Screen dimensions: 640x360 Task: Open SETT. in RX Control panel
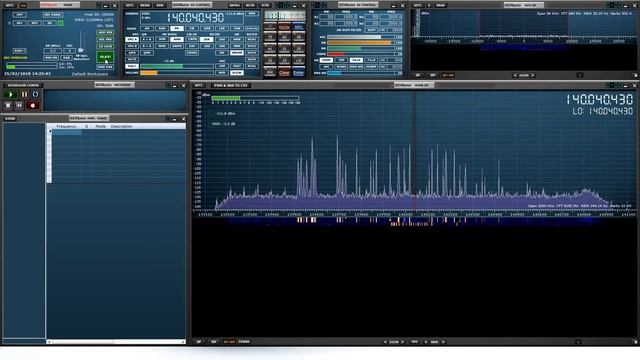coord(130,5)
